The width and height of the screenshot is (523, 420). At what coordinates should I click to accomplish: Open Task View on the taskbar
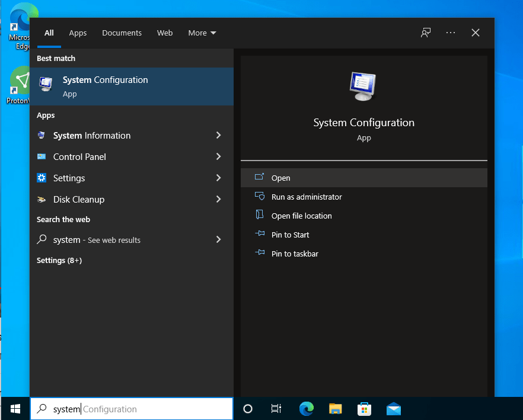click(276, 409)
